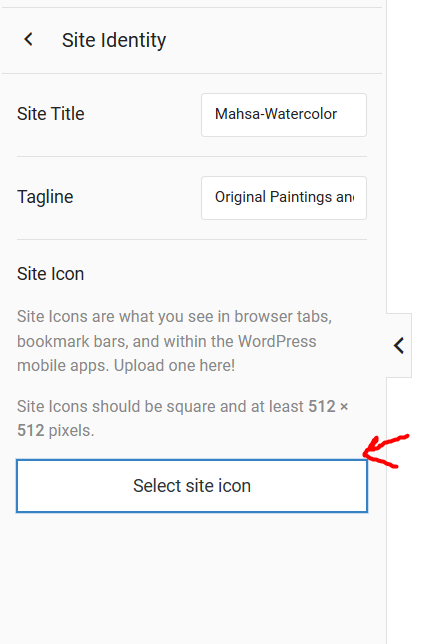Image resolution: width=446 pixels, height=644 pixels.
Task: Click the Site Title label
Action: (51, 114)
